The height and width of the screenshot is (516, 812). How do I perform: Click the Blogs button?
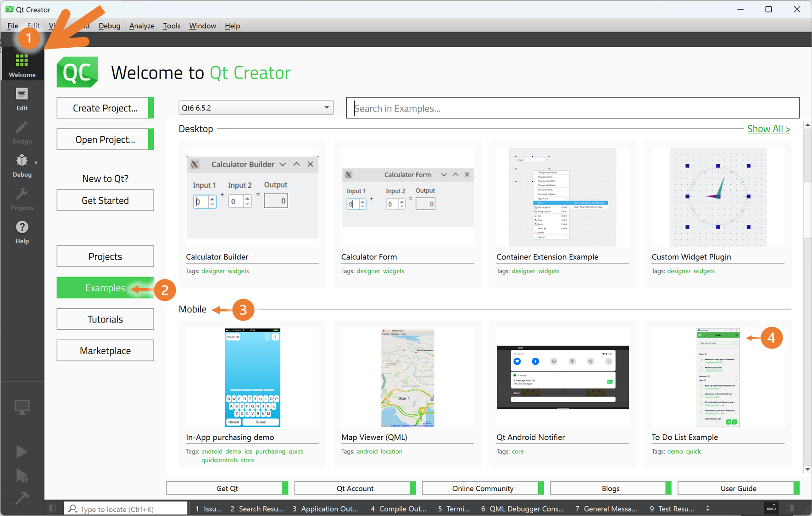pos(611,488)
